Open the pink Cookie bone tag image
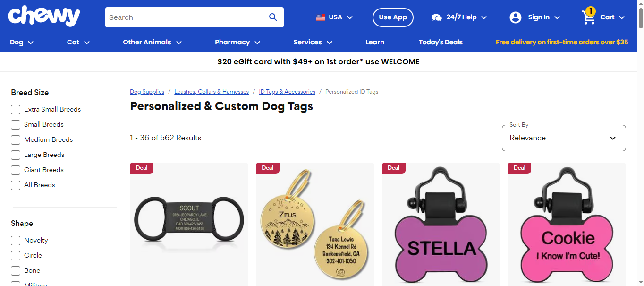This screenshot has height=286, width=644. 567,225
